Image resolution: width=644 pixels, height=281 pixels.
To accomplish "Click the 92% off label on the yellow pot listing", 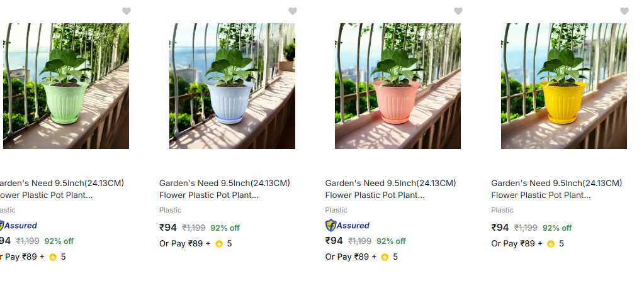I will (557, 228).
